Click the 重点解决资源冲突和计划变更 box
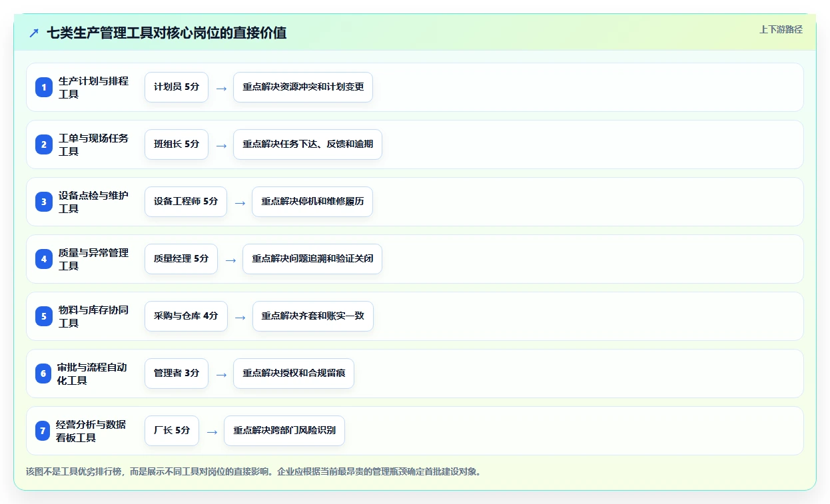Screen dimensions: 830x504 [x=303, y=87]
